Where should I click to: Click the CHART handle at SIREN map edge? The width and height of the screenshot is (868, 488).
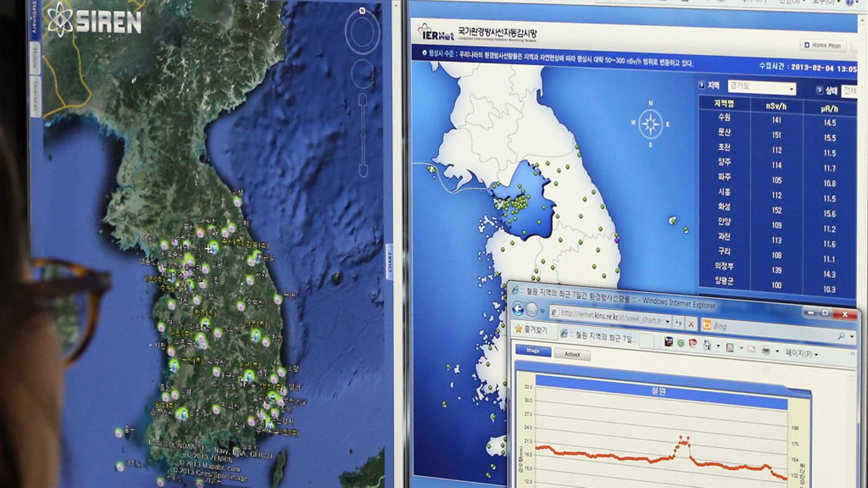click(390, 262)
